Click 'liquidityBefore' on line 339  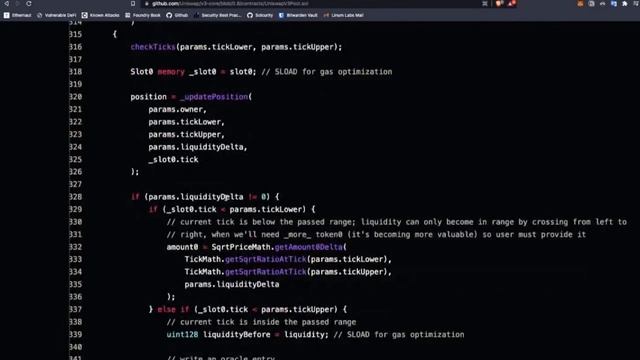tap(237, 334)
